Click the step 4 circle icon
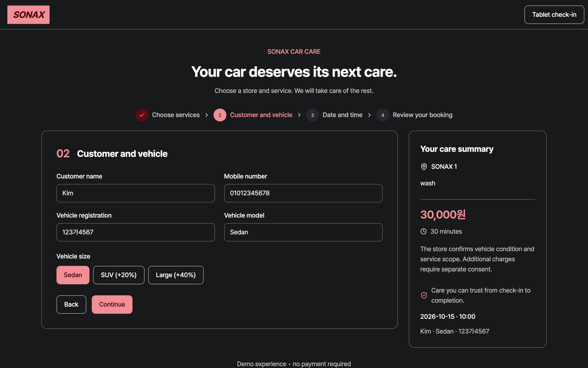Screen dimensions: 588x368 pyautogui.click(x=383, y=115)
